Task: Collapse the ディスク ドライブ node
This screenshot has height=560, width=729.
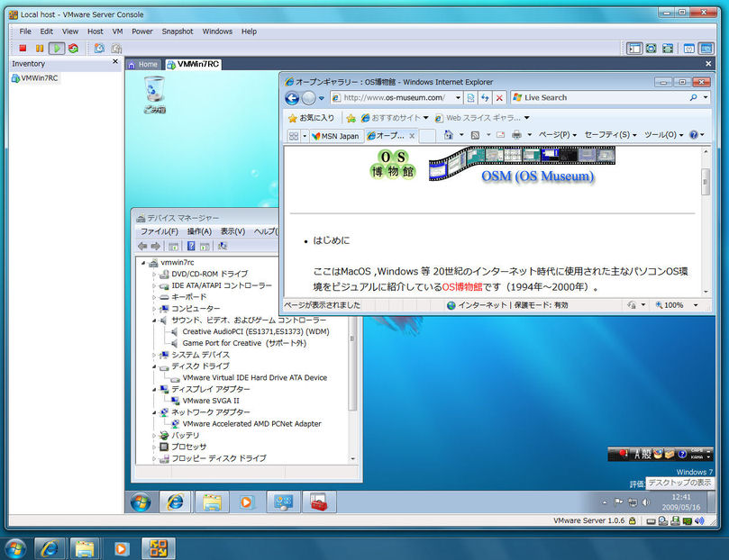Action: 154,366
